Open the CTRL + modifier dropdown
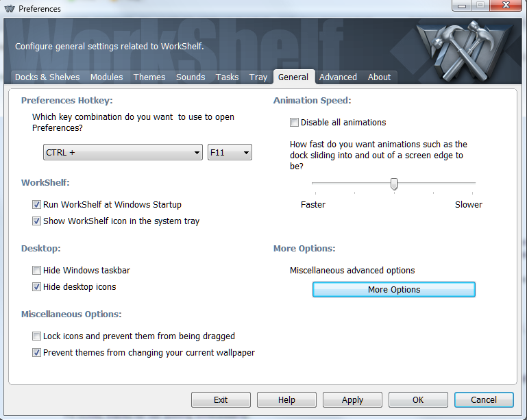This screenshot has height=420, width=527. (x=123, y=153)
